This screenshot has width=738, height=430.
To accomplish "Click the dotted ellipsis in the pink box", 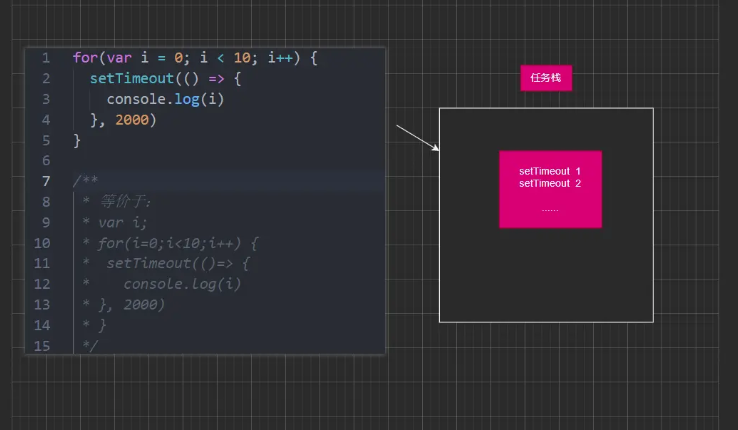I will [550, 209].
